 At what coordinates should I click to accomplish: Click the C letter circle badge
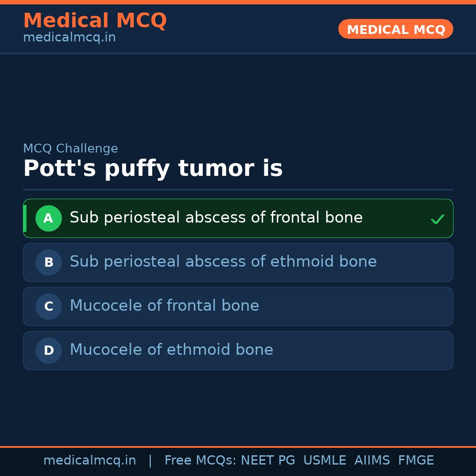pos(48,306)
